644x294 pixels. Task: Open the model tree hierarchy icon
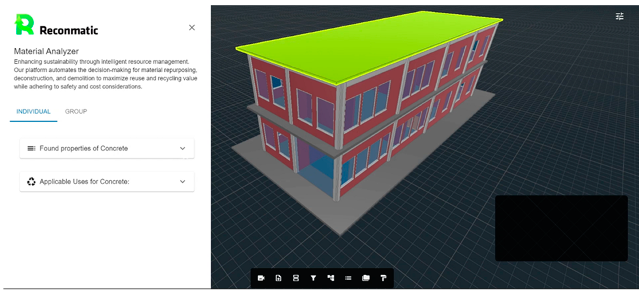coord(331,278)
